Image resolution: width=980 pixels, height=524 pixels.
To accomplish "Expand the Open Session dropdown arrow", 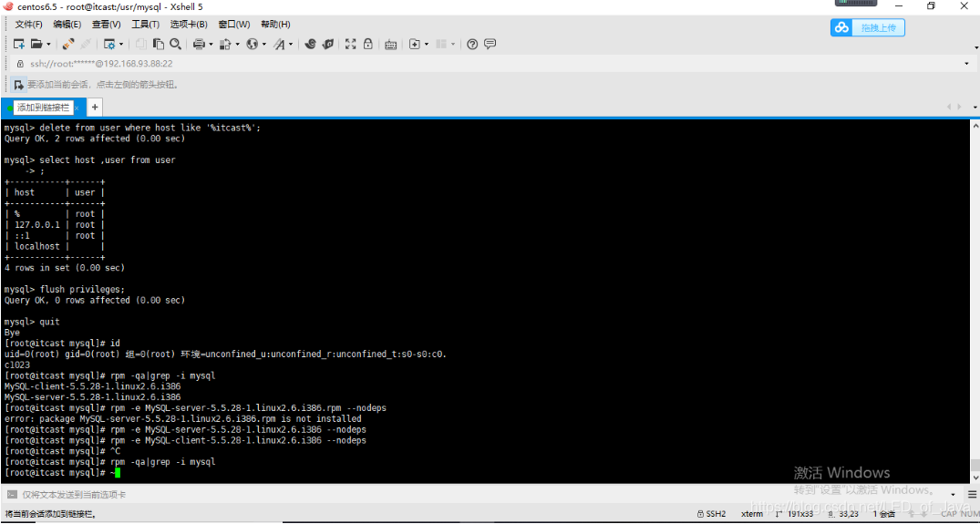I will (48, 45).
